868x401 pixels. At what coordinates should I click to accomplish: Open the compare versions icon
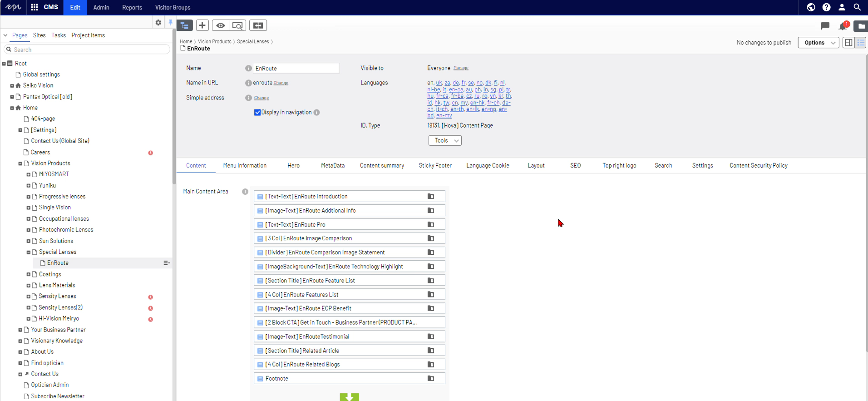[258, 25]
